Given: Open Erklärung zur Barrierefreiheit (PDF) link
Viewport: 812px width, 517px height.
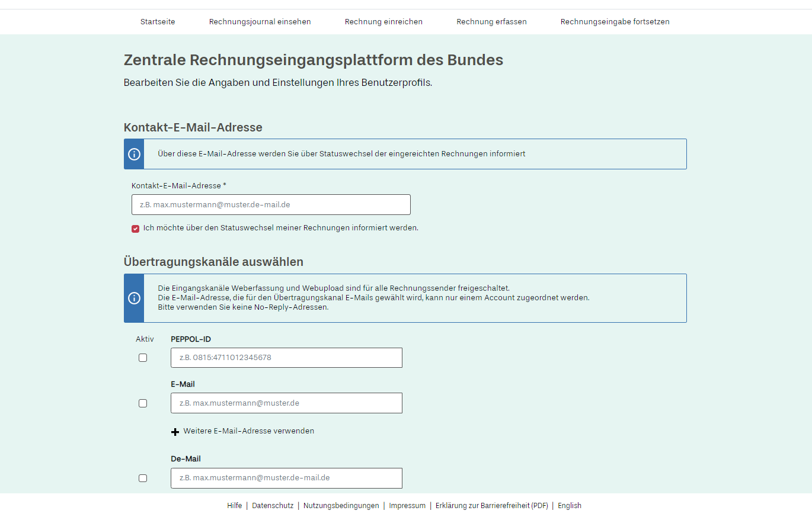Looking at the screenshot, I should point(492,506).
